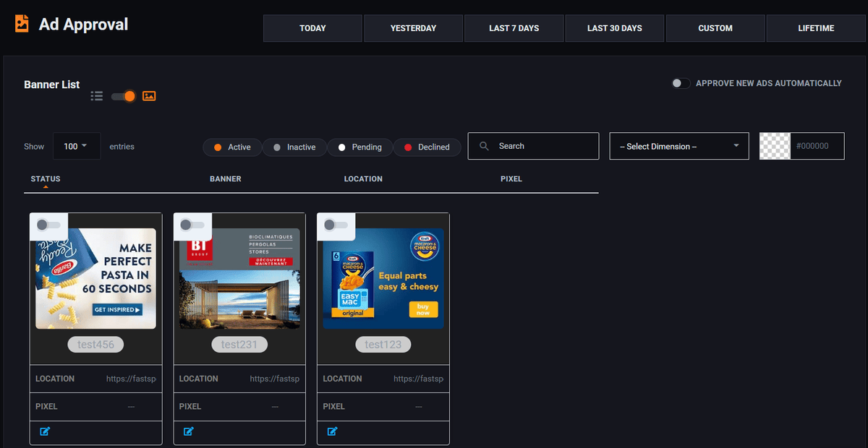Select the TODAY date range
This screenshot has height=448, width=868.
(312, 28)
